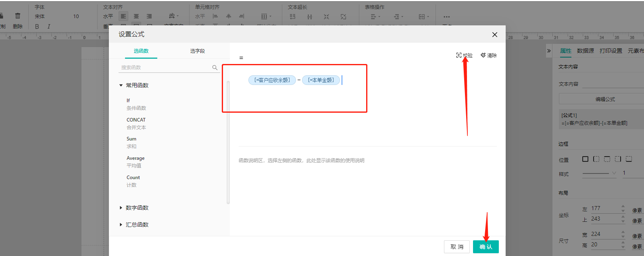Image resolution: width=644 pixels, height=256 pixels.
Task: Select the Average 平均值 function
Action: 135,162
